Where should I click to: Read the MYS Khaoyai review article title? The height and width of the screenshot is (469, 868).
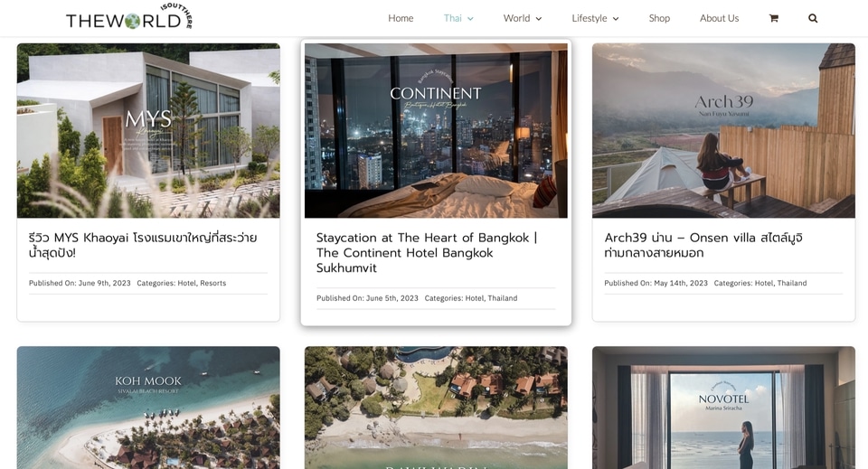[143, 245]
